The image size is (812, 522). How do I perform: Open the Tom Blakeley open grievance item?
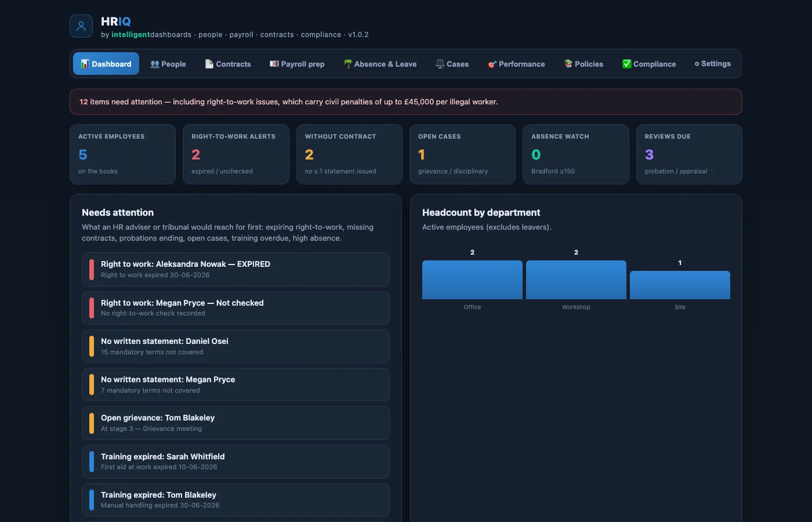235,423
